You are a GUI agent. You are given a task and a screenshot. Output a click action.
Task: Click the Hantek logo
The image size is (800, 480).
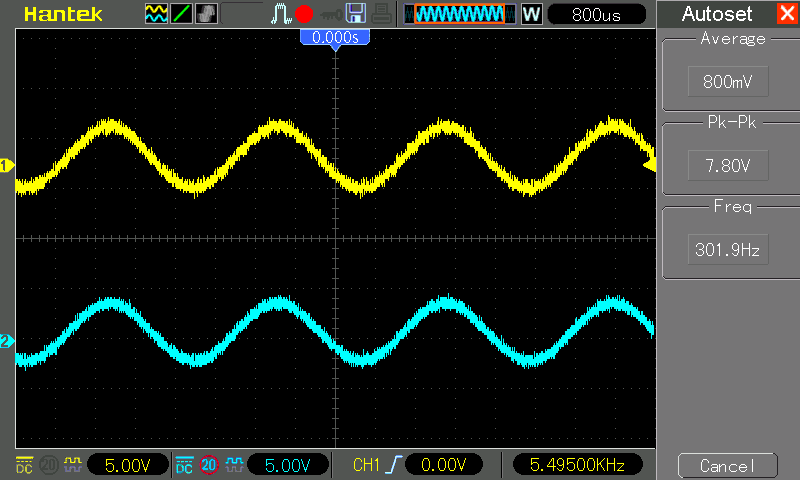63,14
